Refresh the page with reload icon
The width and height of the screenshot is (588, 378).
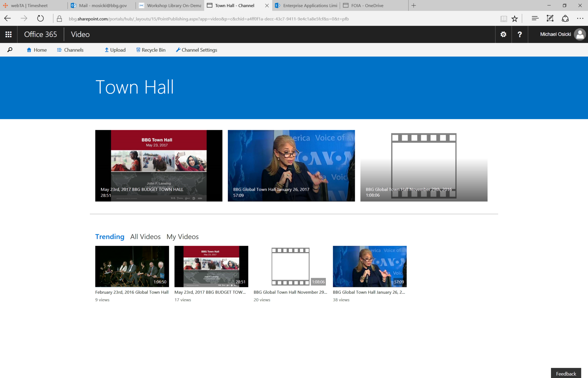[x=40, y=19]
